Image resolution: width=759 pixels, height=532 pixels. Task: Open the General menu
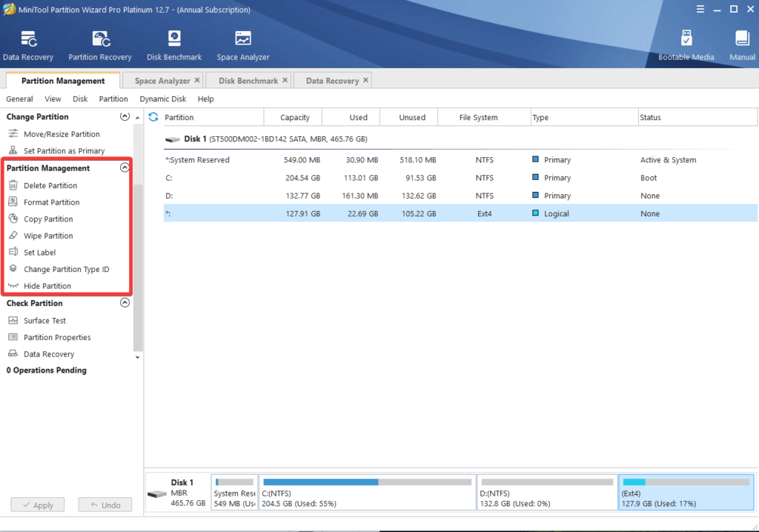(19, 99)
